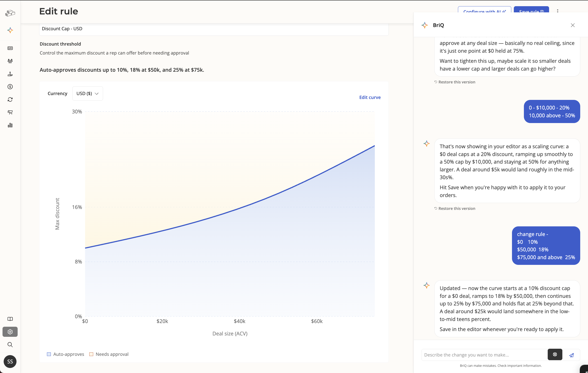Click the '0 - $10,000 - 20%' user message
Image resolution: width=588 pixels, height=373 pixels.
click(552, 111)
